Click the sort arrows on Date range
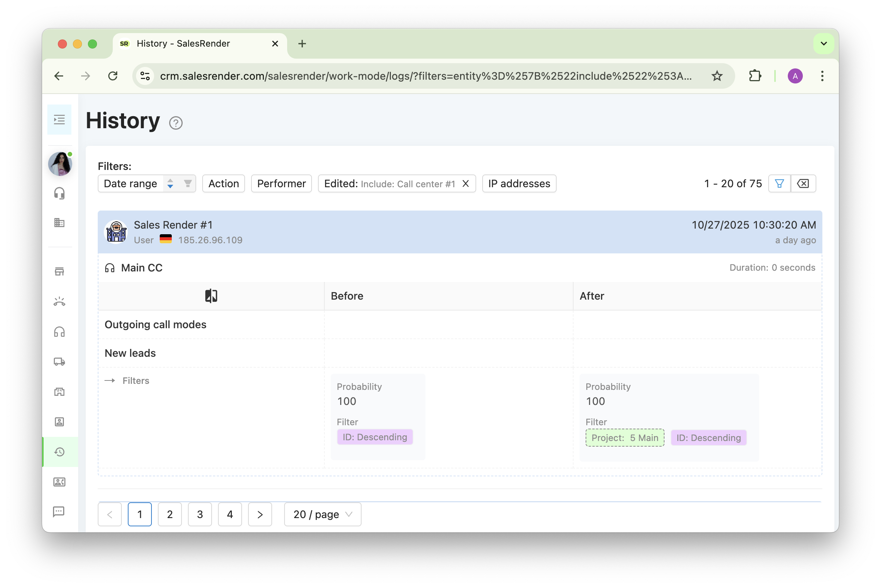The height and width of the screenshot is (588, 881). point(170,183)
